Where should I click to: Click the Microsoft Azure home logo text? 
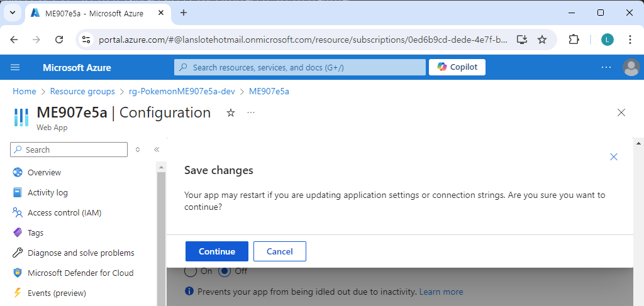tap(77, 68)
